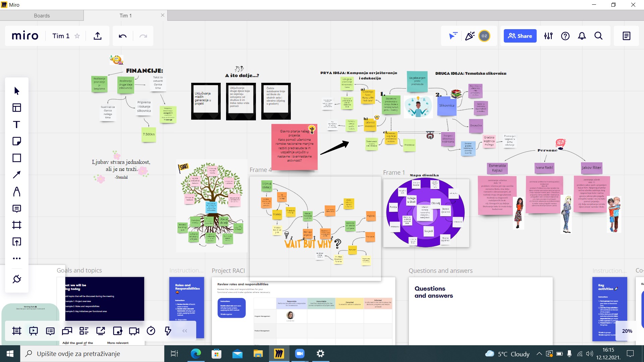Click the FINANCIJE: heading text
644x362 pixels.
[x=145, y=71]
